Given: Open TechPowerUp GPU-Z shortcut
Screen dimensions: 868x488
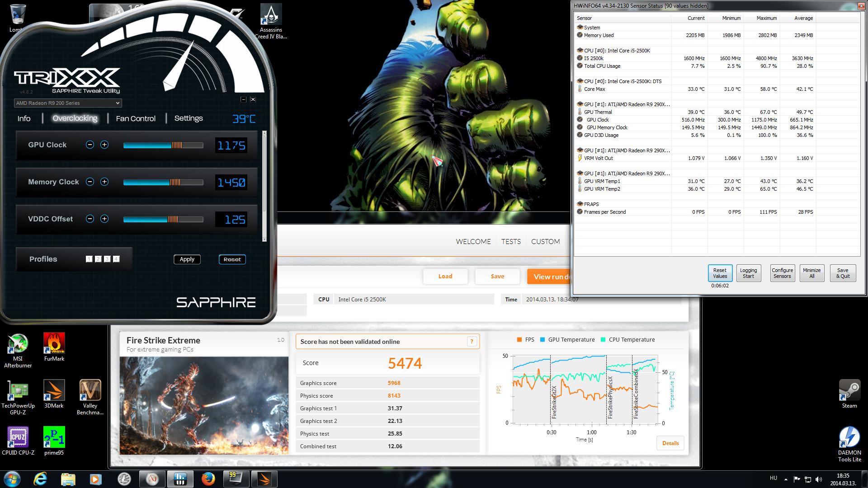Looking at the screenshot, I should point(18,398).
